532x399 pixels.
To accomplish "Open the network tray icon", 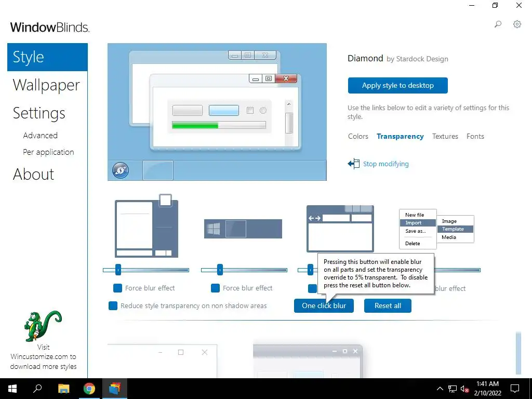I will tap(453, 389).
